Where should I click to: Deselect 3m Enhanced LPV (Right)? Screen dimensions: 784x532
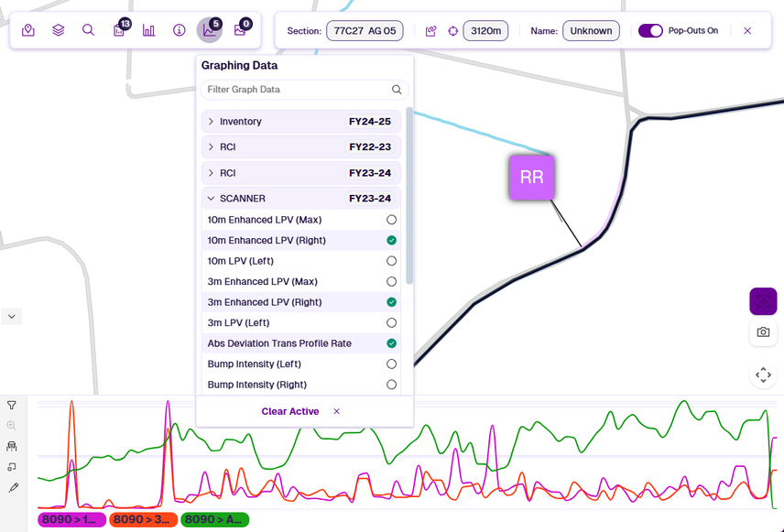pyautogui.click(x=391, y=302)
